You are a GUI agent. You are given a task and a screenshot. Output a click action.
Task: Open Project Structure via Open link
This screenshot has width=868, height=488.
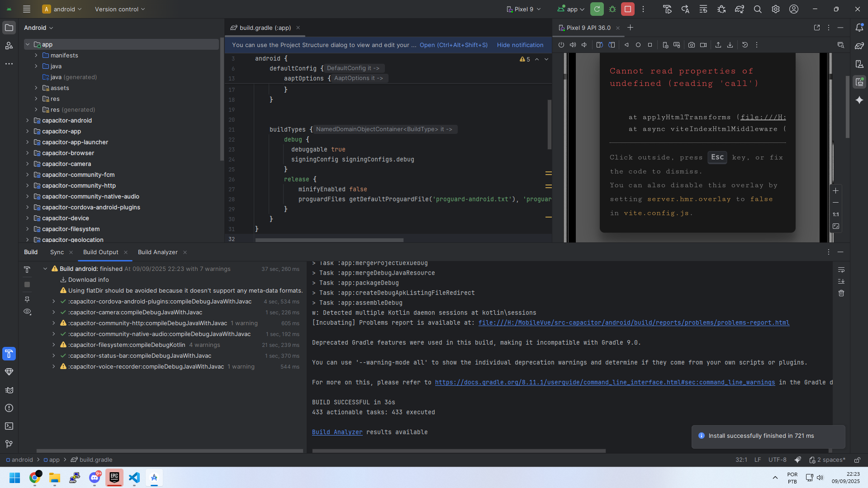click(454, 45)
